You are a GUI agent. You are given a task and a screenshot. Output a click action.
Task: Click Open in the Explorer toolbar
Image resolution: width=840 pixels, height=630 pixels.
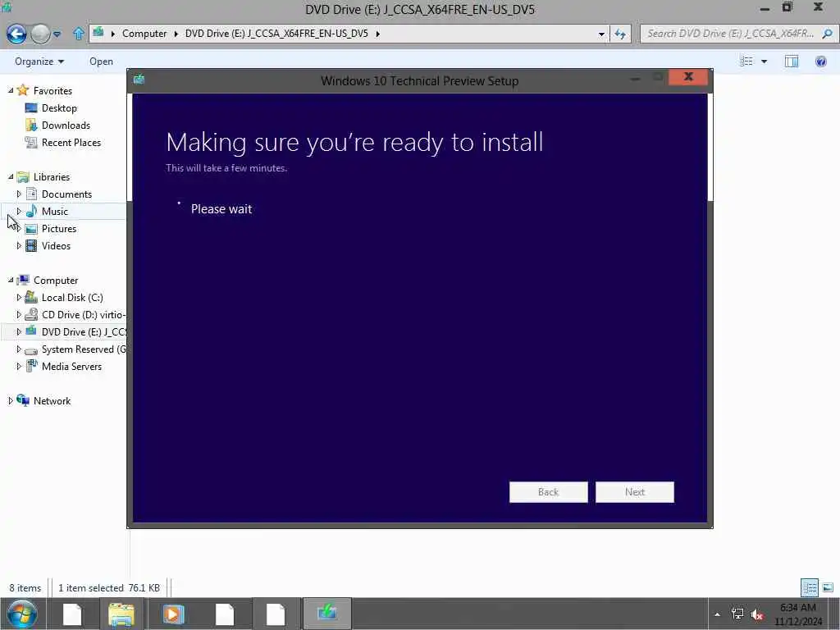(x=101, y=62)
